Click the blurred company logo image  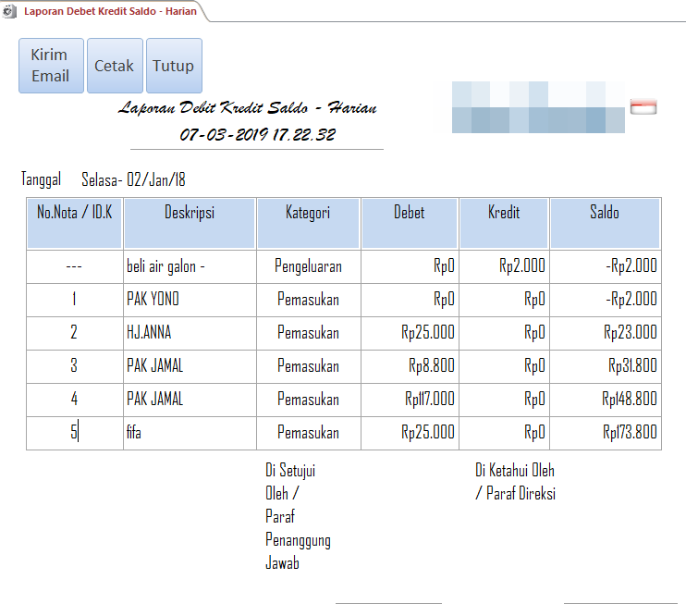click(538, 107)
